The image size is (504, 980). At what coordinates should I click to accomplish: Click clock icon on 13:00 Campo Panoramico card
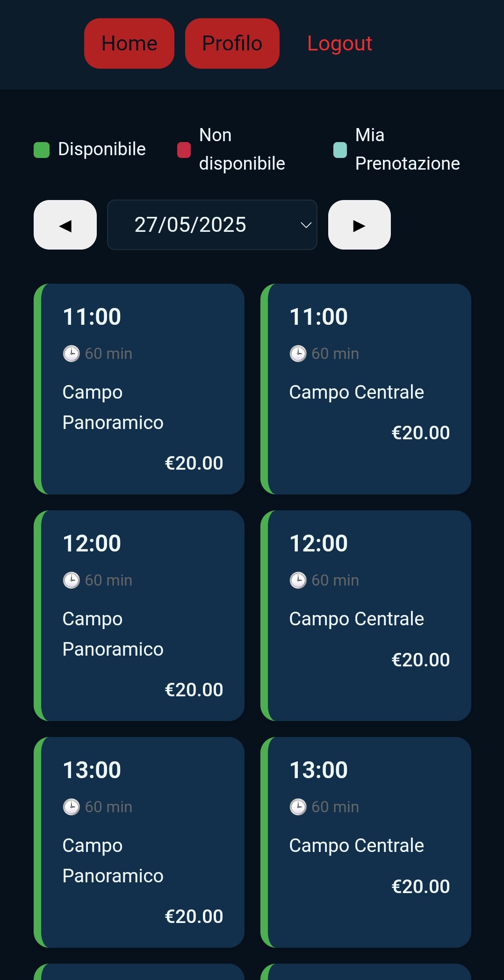71,807
